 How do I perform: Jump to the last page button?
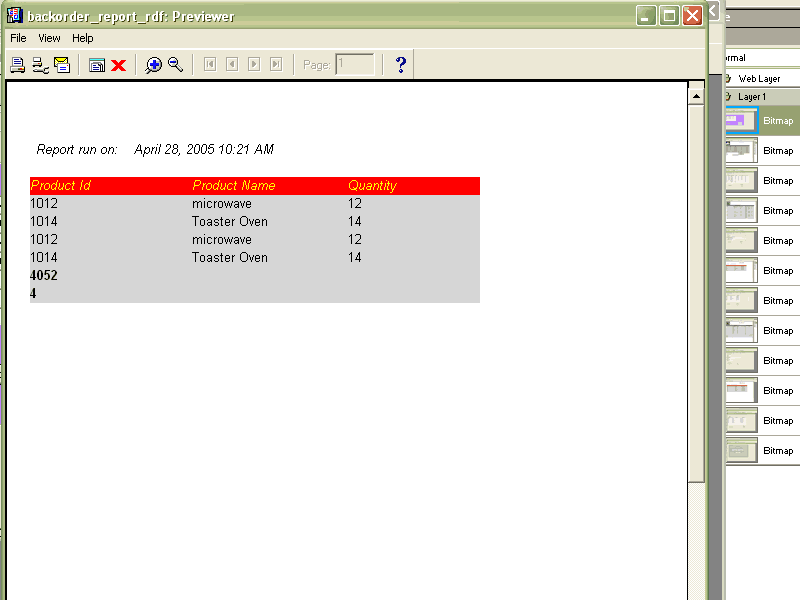point(276,65)
